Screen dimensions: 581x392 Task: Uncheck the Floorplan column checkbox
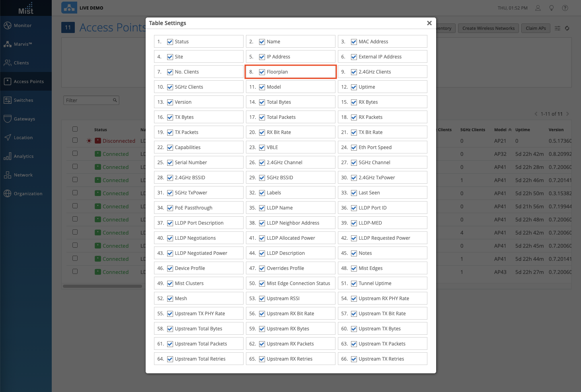pos(262,72)
